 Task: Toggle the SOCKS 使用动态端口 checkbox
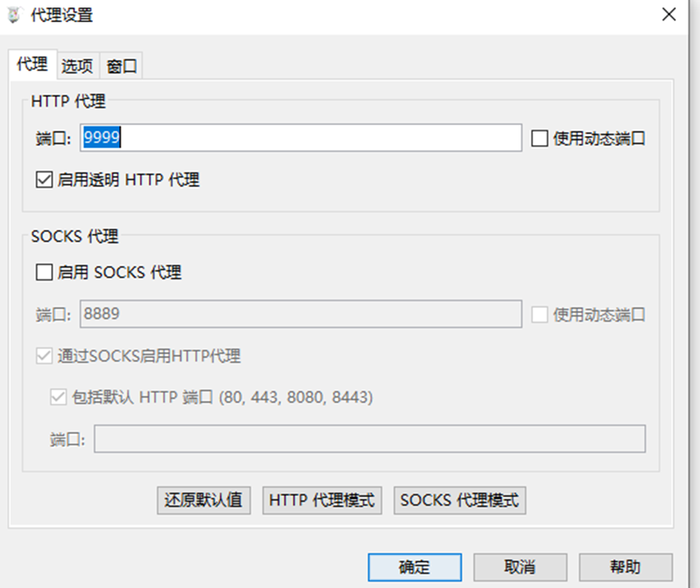pos(541,315)
